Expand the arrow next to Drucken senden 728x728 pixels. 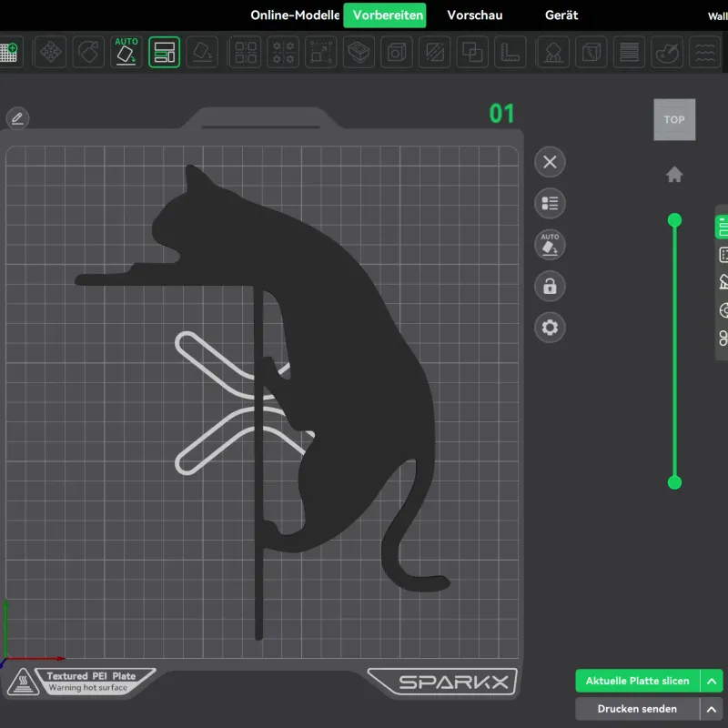pyautogui.click(x=712, y=709)
